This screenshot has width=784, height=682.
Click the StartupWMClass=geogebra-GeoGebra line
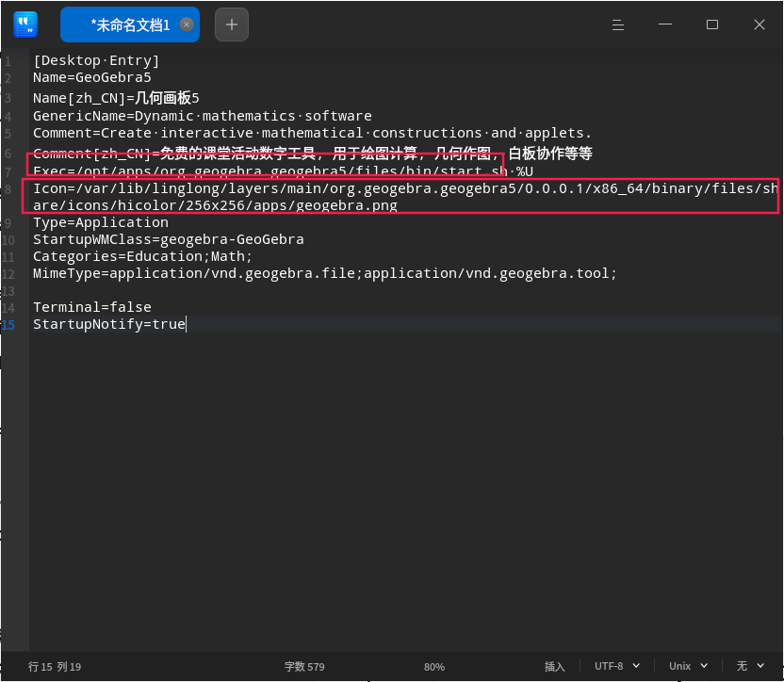(x=169, y=239)
